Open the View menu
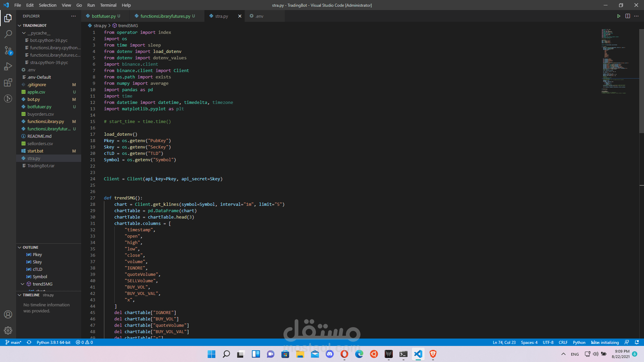Screen dimensions: 644x362 (x=66, y=5)
